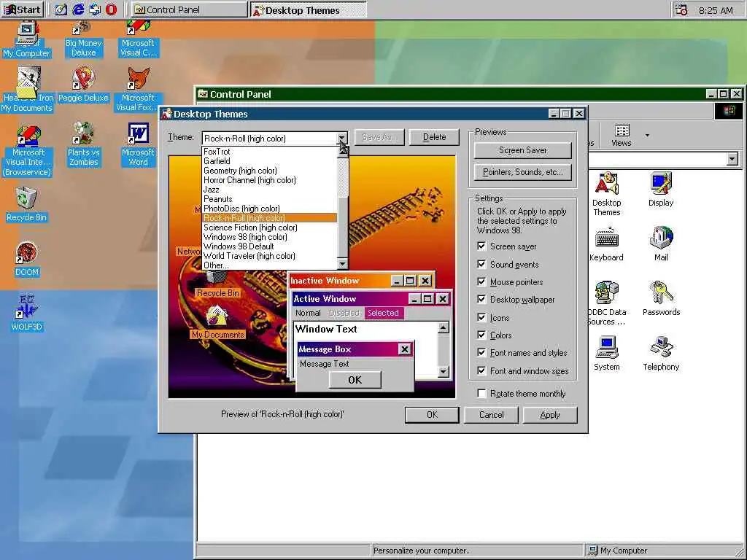Click Views toolbar button in Control Panel
747x560 pixels.
pos(622,135)
